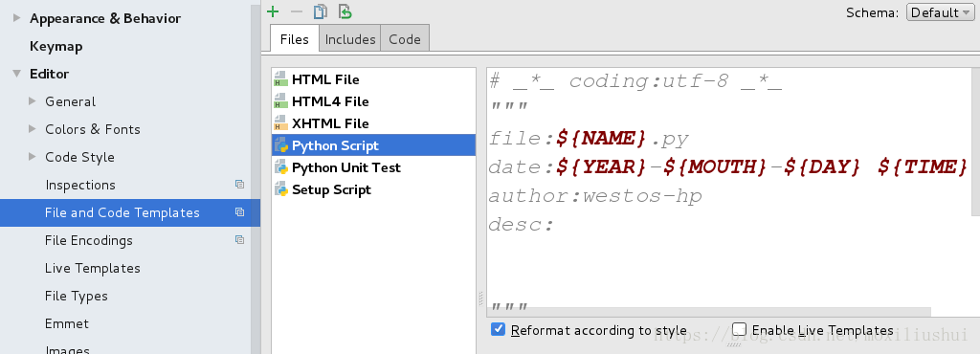980x354 pixels.
Task: Select the HTML File template
Action: click(x=373, y=79)
